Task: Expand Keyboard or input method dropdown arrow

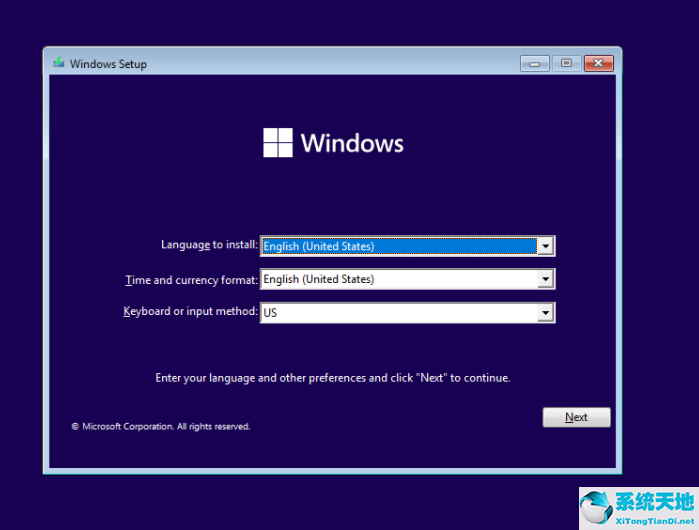Action: coord(545,313)
